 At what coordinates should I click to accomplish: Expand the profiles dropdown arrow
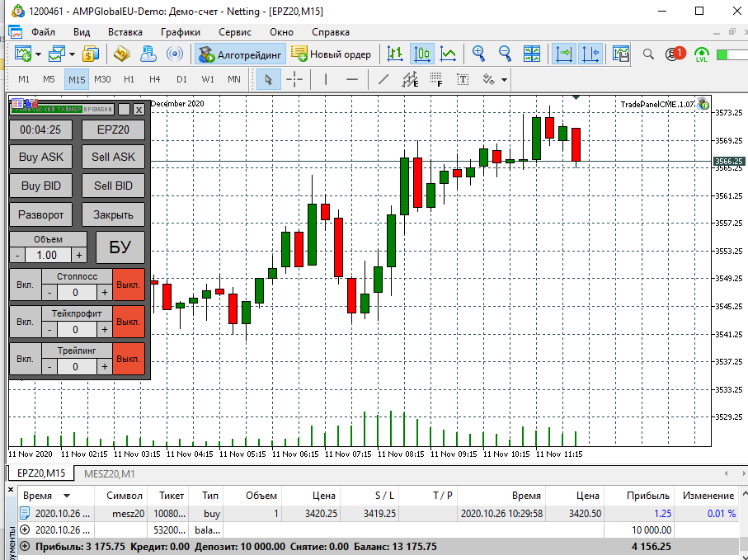pos(72,54)
